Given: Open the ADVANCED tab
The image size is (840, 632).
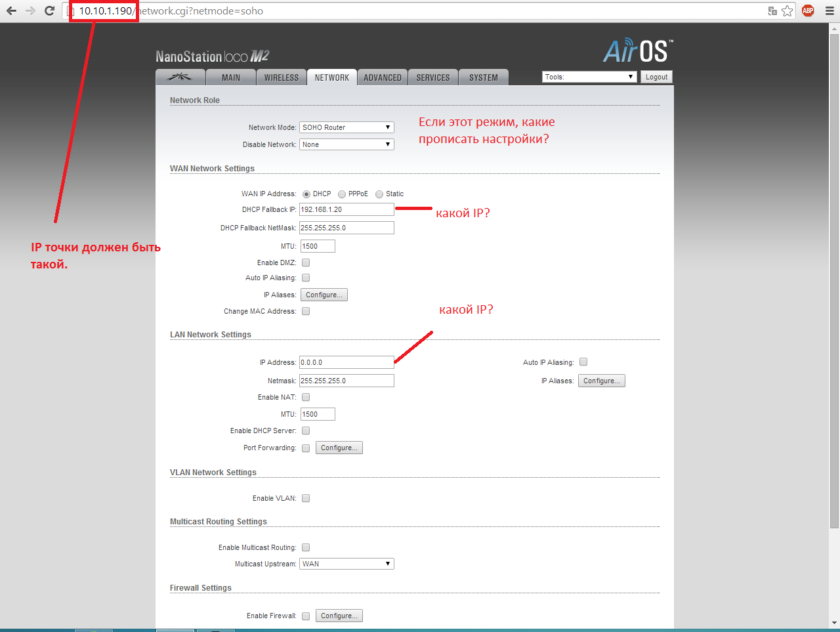Looking at the screenshot, I should click(383, 77).
